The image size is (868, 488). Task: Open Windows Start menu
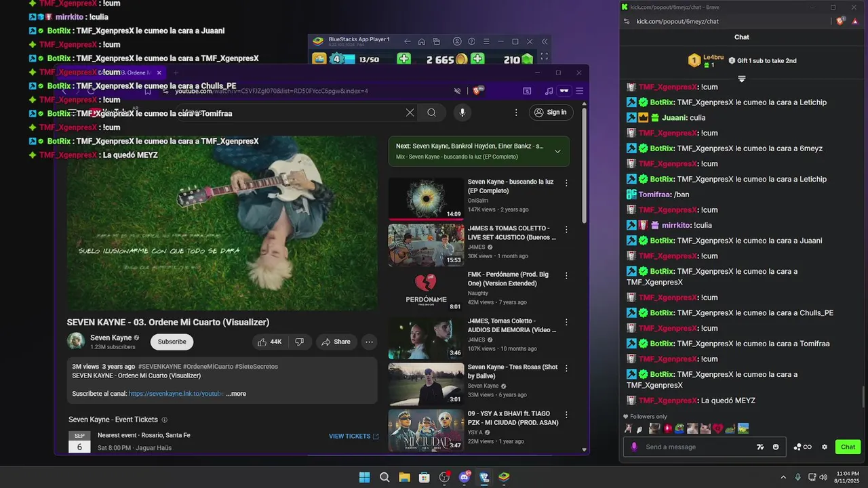[x=364, y=477]
